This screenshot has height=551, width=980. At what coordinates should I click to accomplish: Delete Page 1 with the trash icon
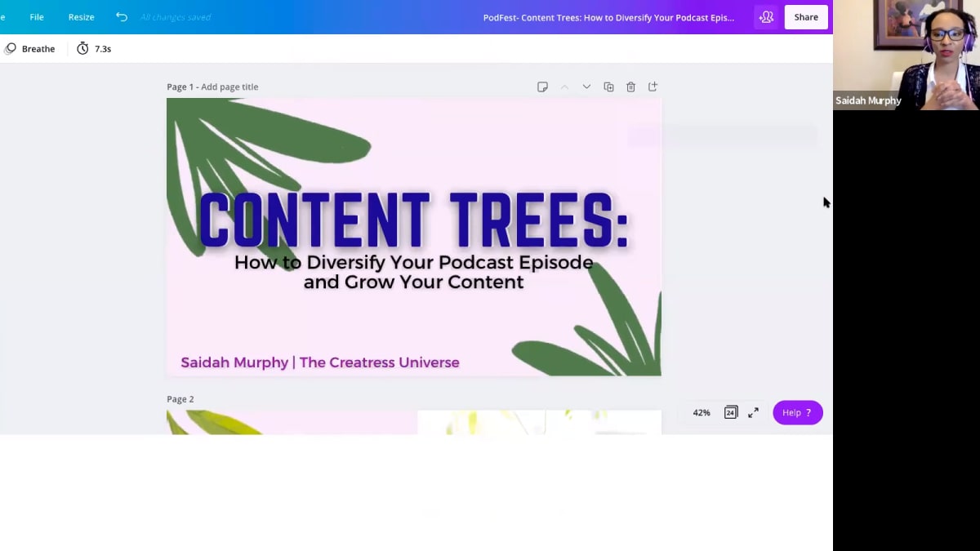point(630,87)
